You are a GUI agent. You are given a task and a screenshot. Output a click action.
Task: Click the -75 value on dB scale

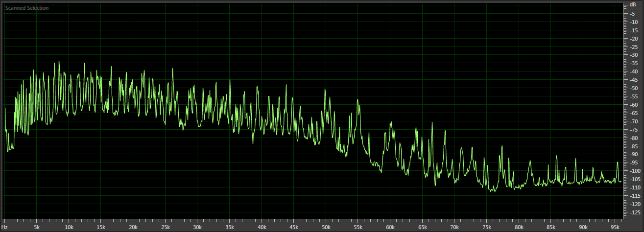coord(633,129)
